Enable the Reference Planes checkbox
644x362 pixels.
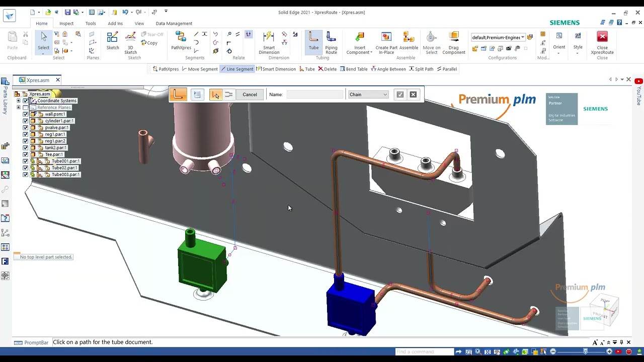tap(26, 108)
